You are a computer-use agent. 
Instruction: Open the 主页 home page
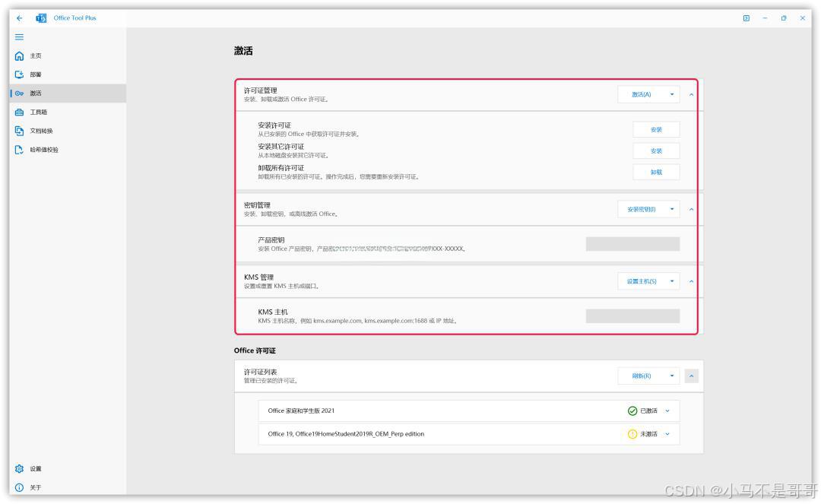pos(68,55)
